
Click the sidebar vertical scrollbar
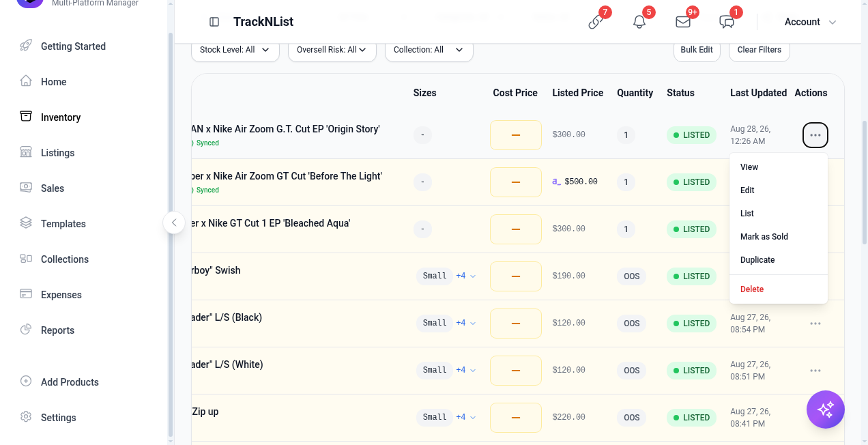point(171,234)
